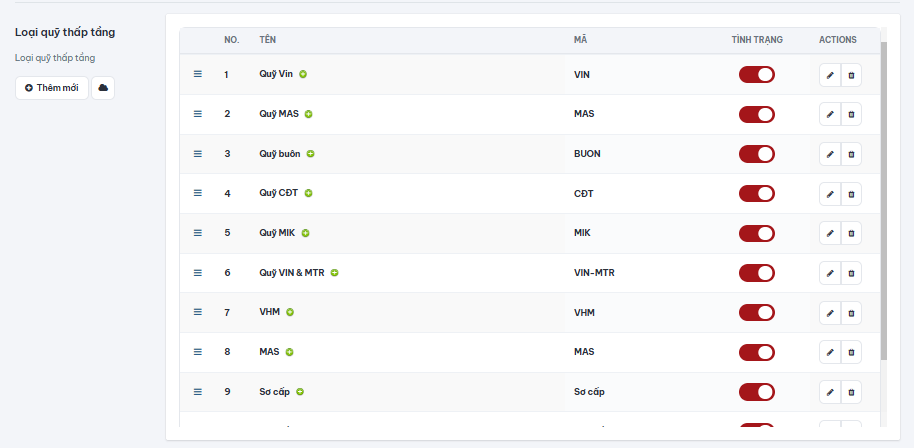
Task: Click green plus icon next to Quỹ MIK
Action: [x=305, y=233]
